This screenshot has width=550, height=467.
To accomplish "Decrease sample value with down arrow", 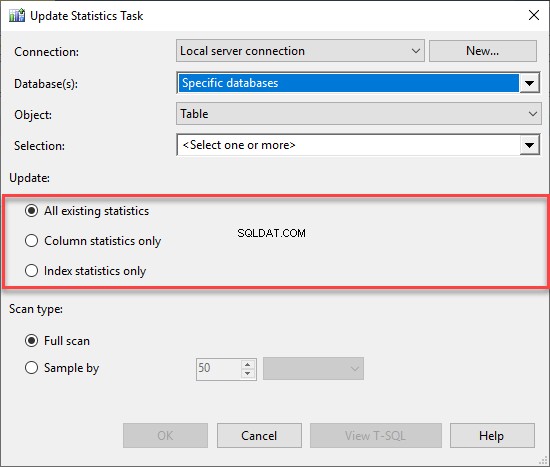I will pos(248,373).
